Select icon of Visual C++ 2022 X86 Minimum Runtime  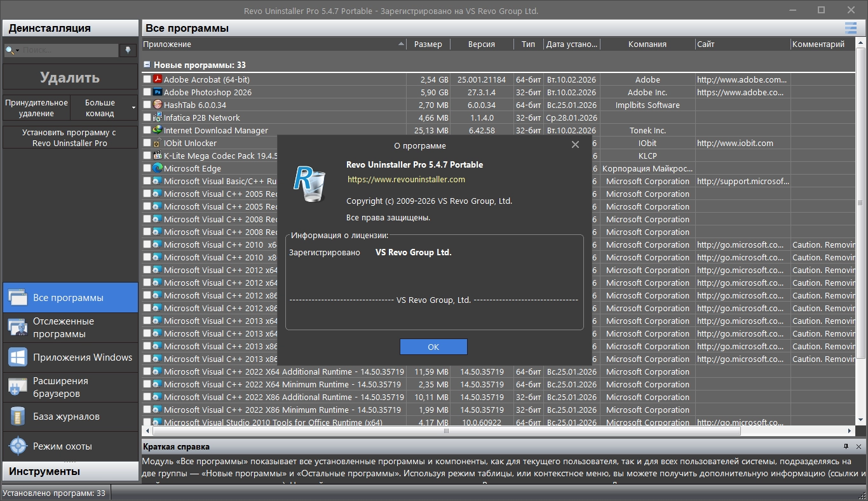tap(157, 410)
